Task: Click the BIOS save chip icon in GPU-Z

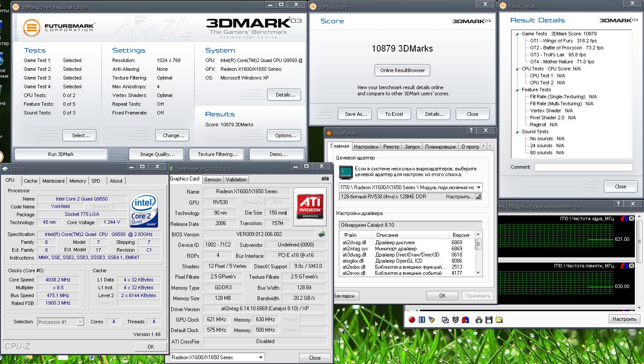Action: 322,234
